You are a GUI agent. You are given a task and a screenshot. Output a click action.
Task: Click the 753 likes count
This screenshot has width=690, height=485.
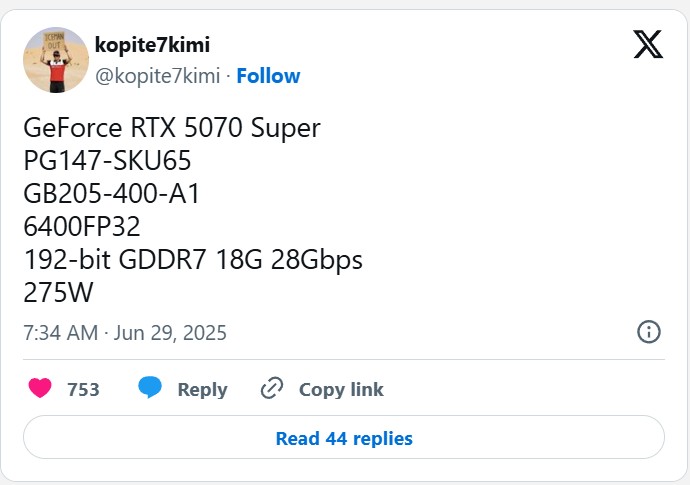(83, 389)
